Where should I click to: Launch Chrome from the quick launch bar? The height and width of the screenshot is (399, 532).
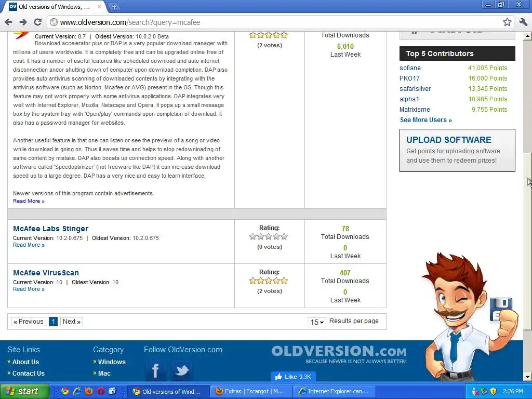click(x=65, y=391)
